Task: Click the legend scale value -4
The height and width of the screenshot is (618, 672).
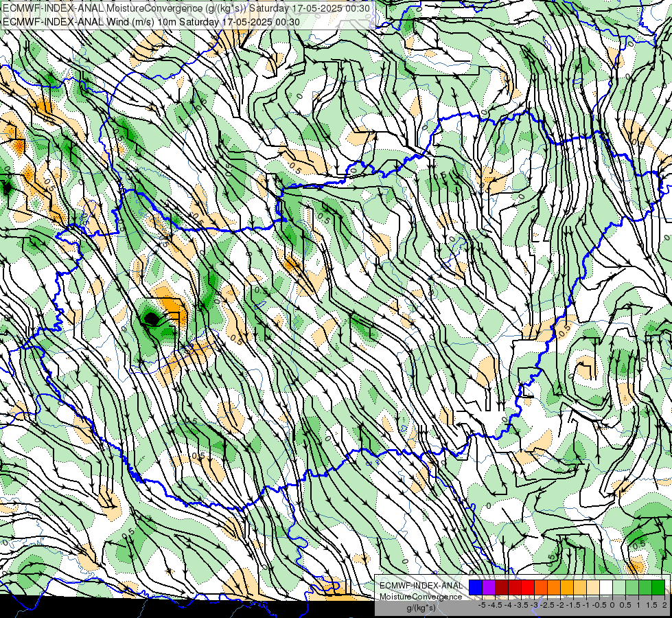Action: pos(508,605)
